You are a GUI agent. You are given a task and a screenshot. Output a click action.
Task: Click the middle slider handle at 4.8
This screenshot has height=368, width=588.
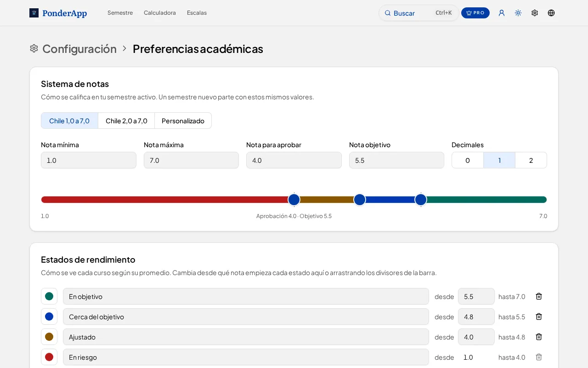(360, 200)
